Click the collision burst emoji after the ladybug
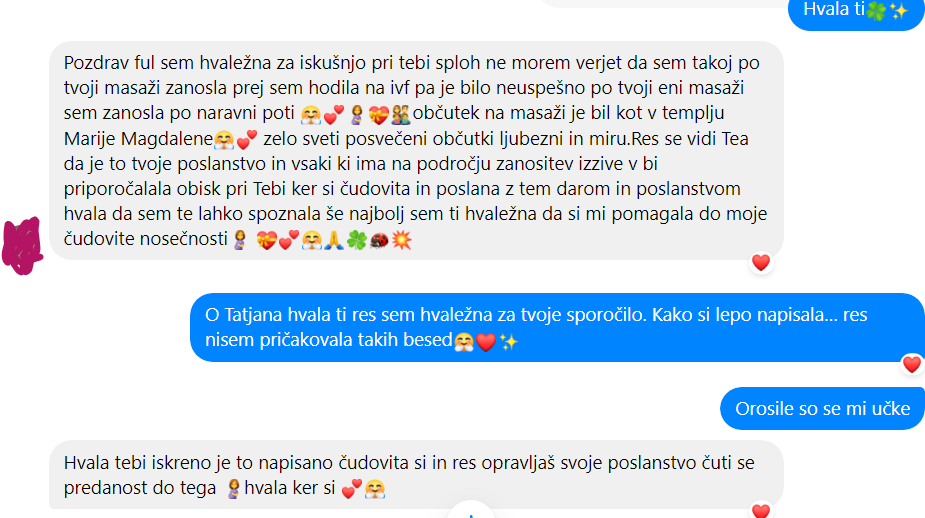 (x=402, y=240)
